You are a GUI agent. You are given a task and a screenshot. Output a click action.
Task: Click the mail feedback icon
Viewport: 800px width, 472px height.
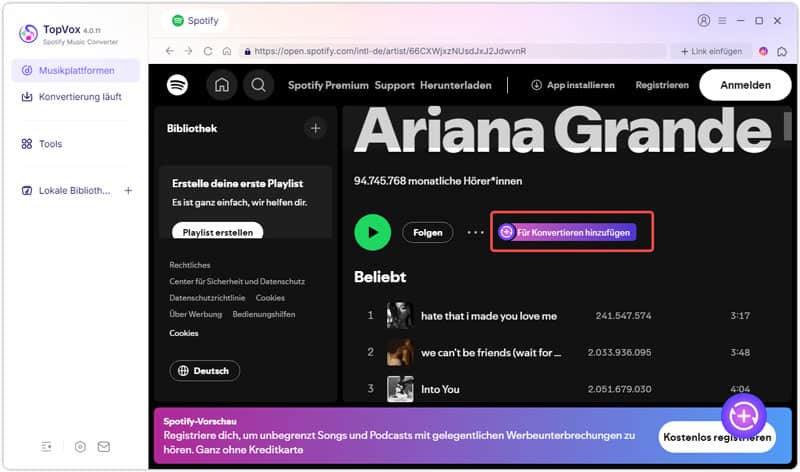104,446
